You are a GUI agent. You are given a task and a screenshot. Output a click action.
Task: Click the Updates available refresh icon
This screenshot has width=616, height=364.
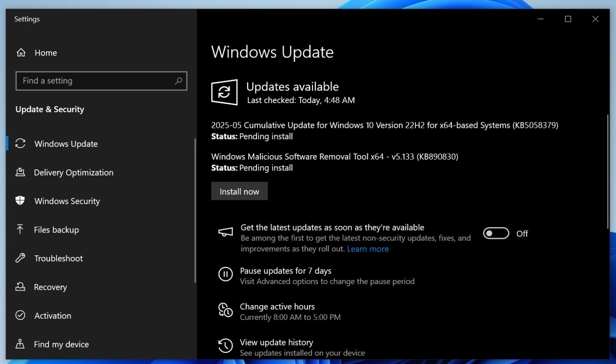point(225,93)
